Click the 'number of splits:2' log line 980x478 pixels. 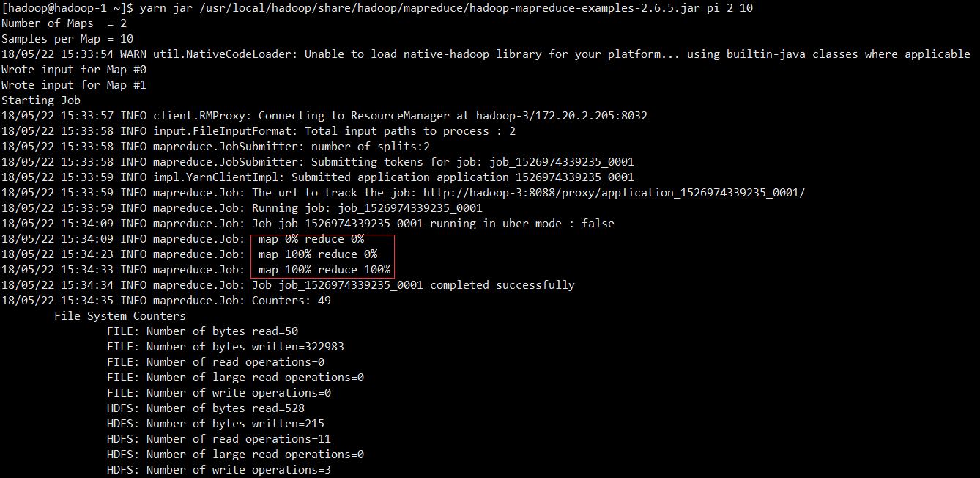coord(216,147)
